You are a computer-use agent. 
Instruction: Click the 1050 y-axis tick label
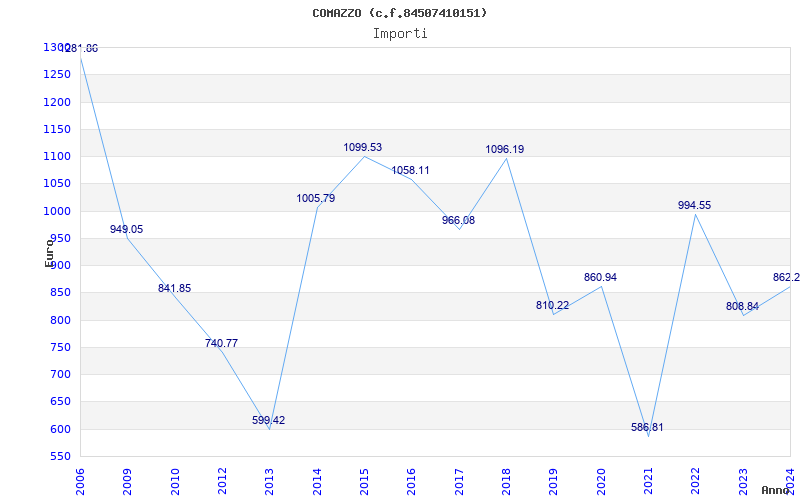point(57,184)
